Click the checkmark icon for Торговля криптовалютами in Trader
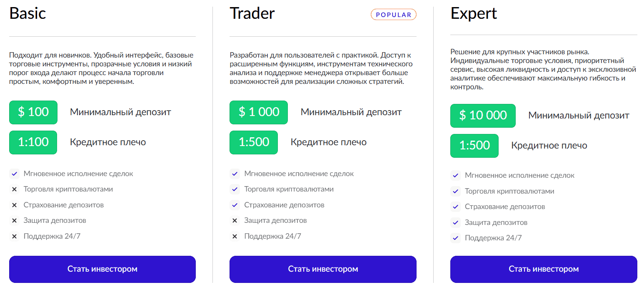 pos(235,189)
